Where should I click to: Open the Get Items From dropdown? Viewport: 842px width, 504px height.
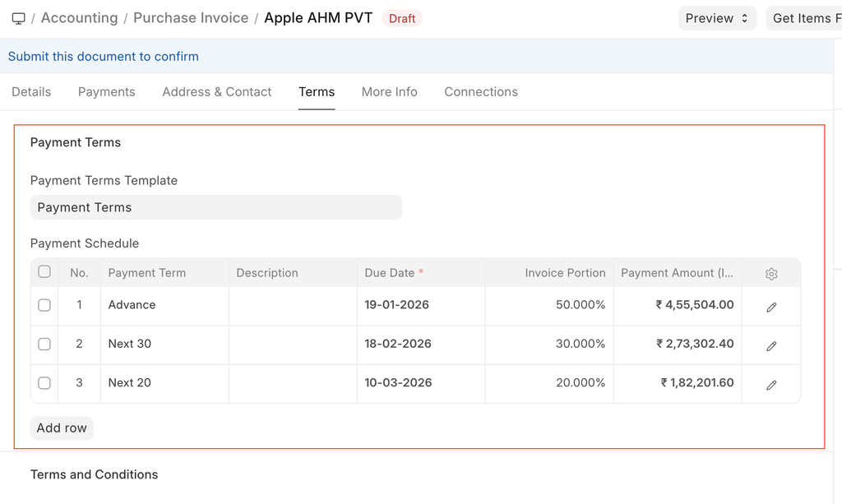coord(804,18)
